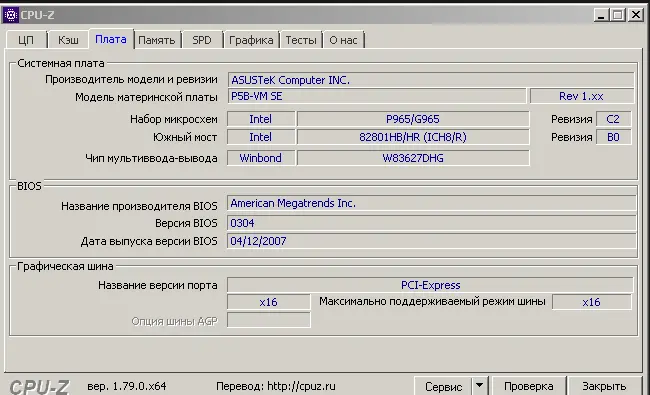Select BIOS version 0304 field

coord(431,223)
